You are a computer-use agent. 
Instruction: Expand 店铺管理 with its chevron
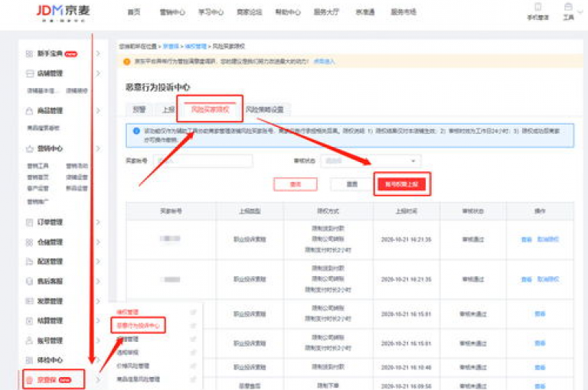point(98,73)
